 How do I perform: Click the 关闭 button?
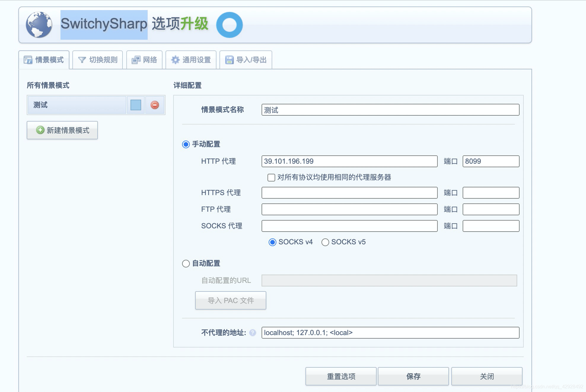click(x=487, y=376)
